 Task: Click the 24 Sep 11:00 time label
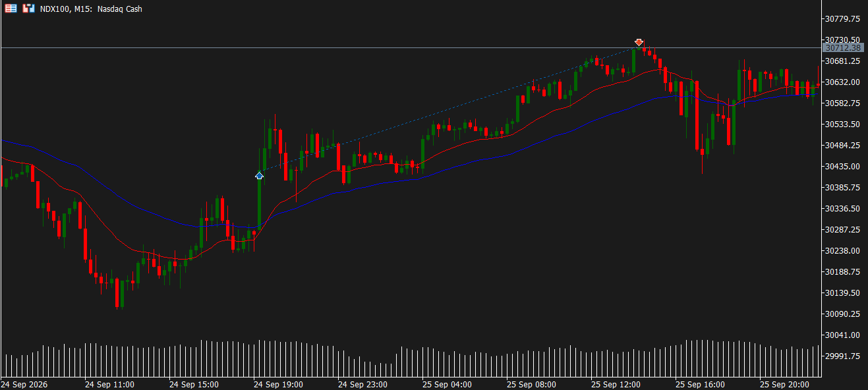[109, 384]
